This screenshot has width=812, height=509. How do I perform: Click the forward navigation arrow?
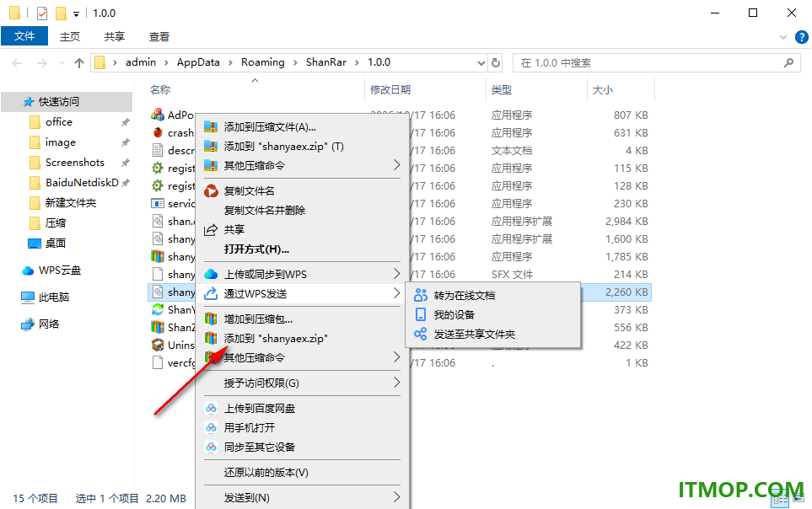tap(42, 62)
